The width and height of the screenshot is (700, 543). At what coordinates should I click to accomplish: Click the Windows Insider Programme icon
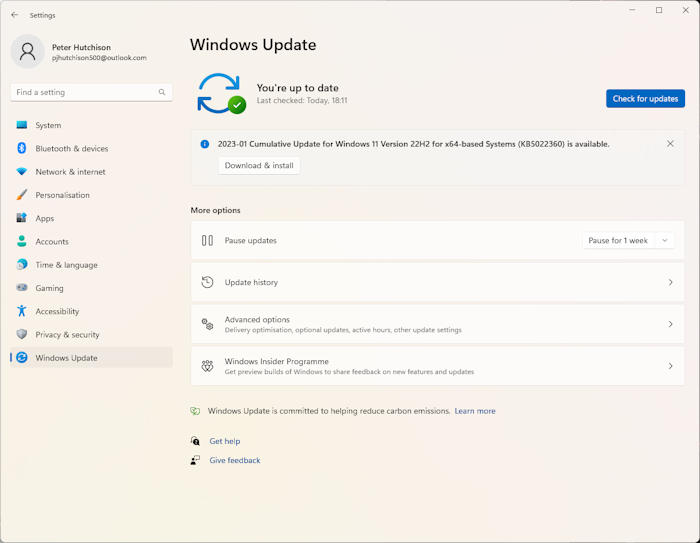click(207, 366)
